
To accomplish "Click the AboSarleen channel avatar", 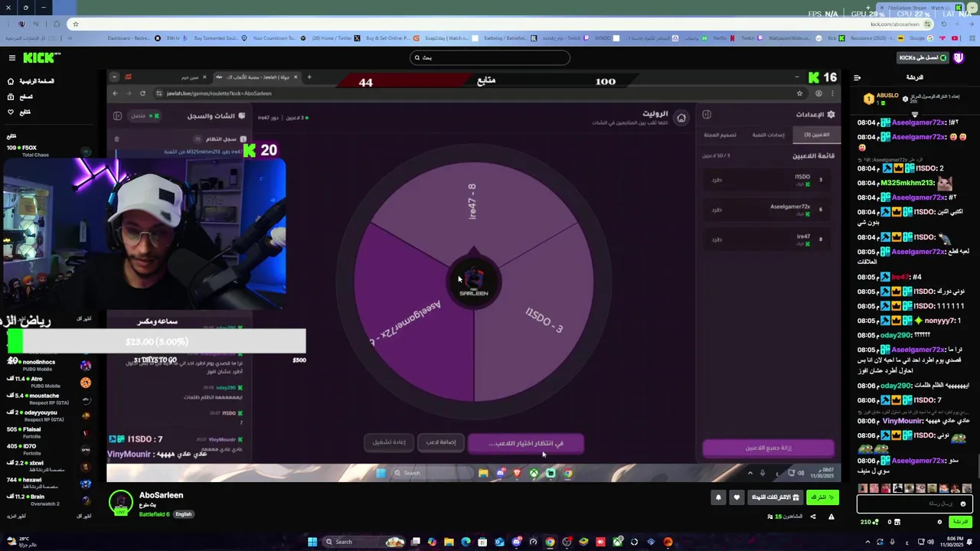I will (120, 502).
